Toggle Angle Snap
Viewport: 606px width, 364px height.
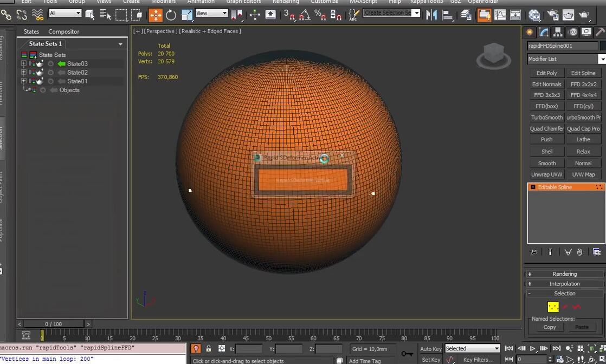(x=305, y=15)
